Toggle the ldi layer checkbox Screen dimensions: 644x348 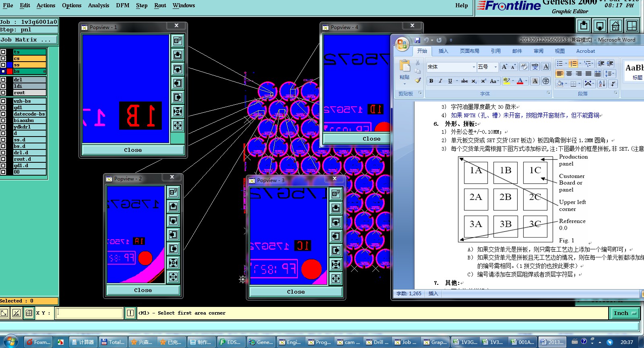point(3,86)
